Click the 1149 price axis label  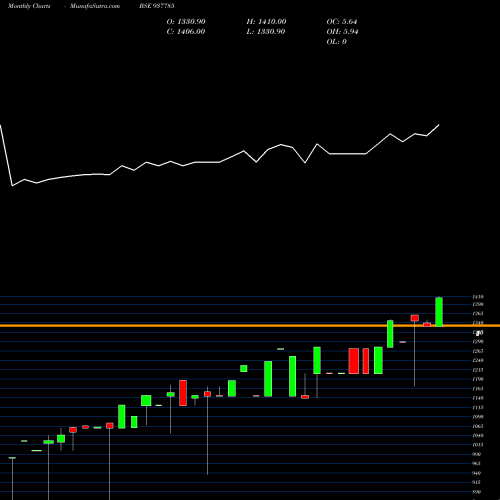coord(478,398)
